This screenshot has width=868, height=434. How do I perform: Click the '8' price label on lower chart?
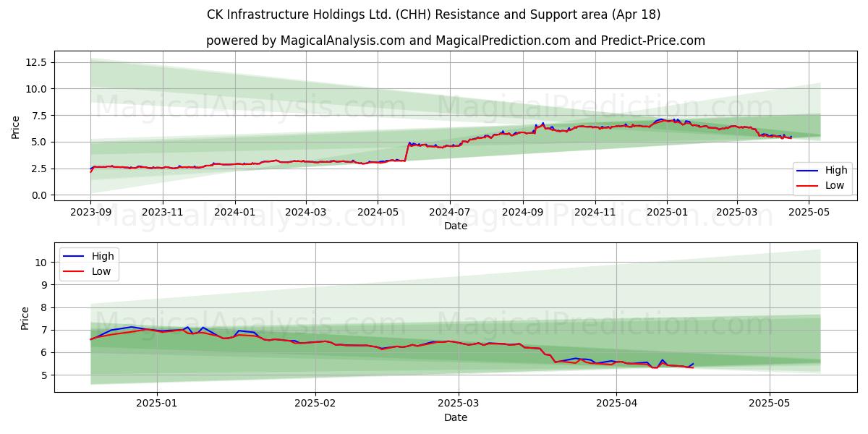tap(46, 307)
